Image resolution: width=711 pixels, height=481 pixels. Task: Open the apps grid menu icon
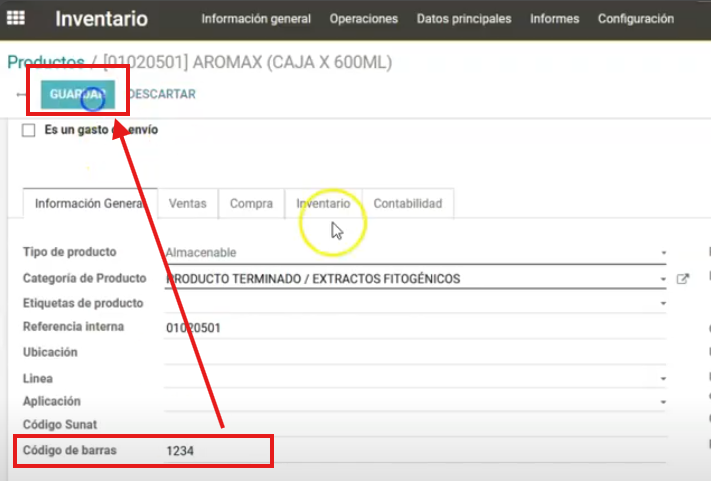tap(16, 18)
